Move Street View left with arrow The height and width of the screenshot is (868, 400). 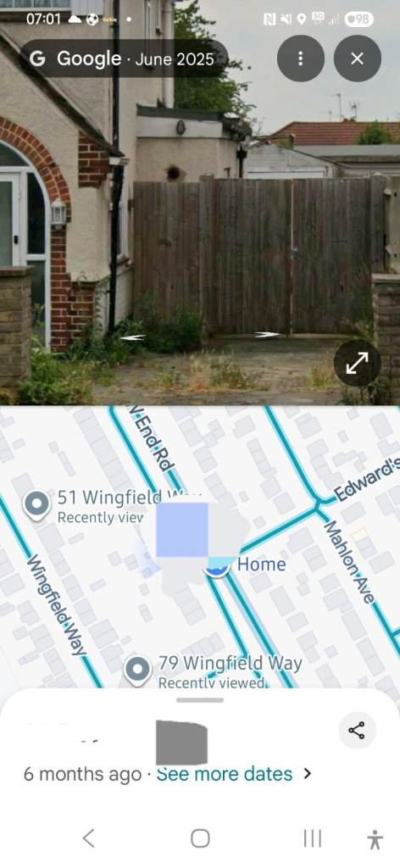point(133,337)
